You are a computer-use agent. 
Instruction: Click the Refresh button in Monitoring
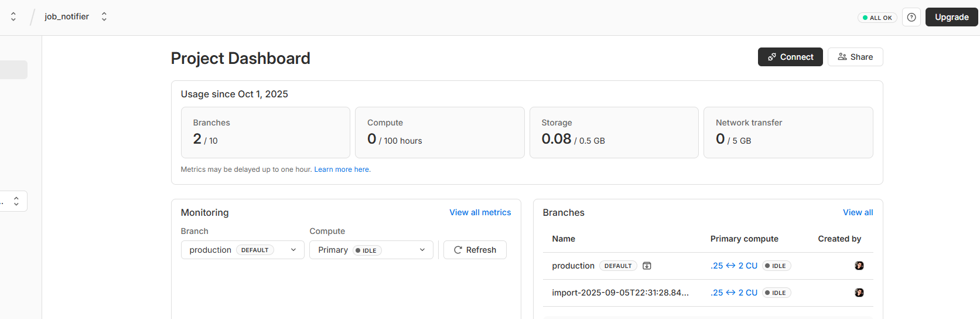click(x=474, y=250)
